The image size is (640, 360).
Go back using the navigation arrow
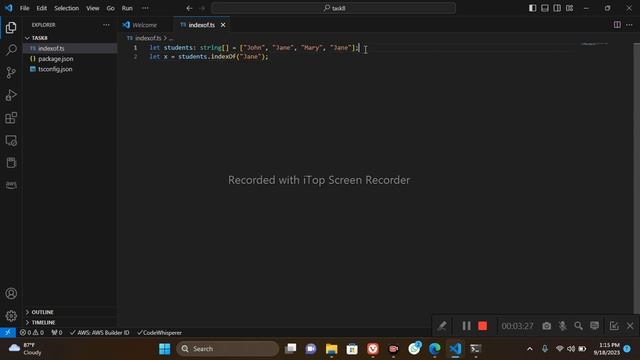point(189,8)
